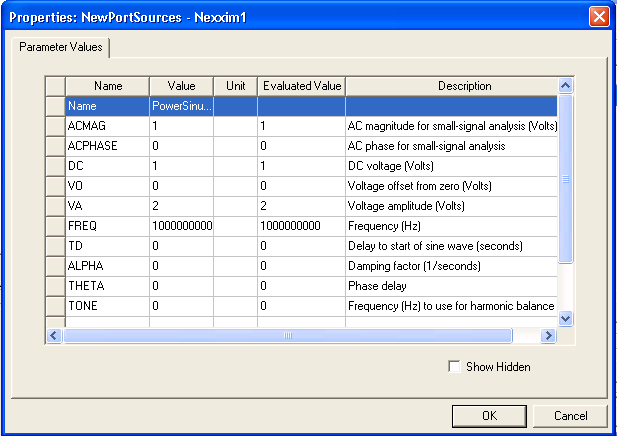Close the Properties dialog window

[x=601, y=16]
